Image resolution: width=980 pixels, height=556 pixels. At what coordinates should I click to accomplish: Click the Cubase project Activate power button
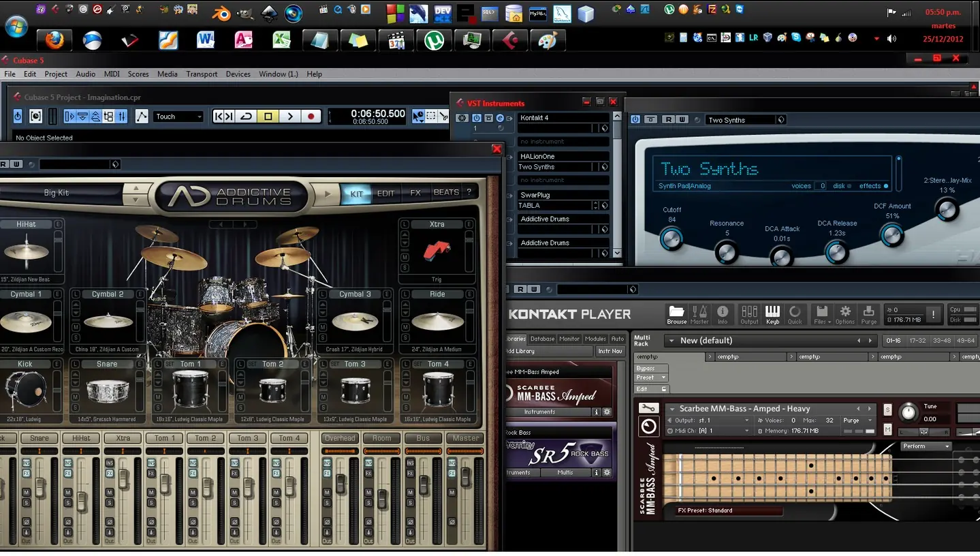pyautogui.click(x=18, y=117)
